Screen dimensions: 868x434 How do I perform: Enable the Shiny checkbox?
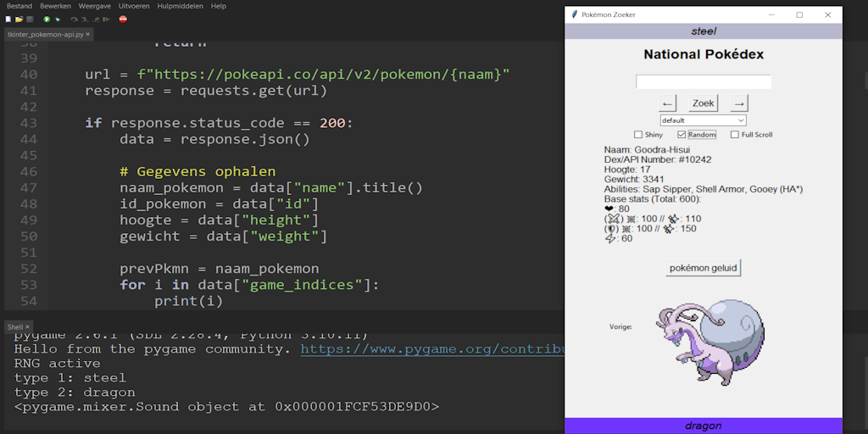[x=638, y=135]
